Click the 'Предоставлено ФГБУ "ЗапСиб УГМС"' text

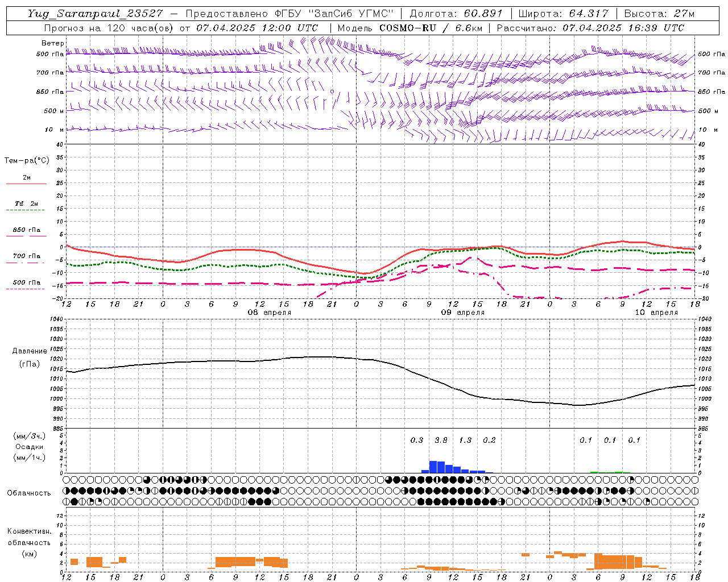click(289, 14)
